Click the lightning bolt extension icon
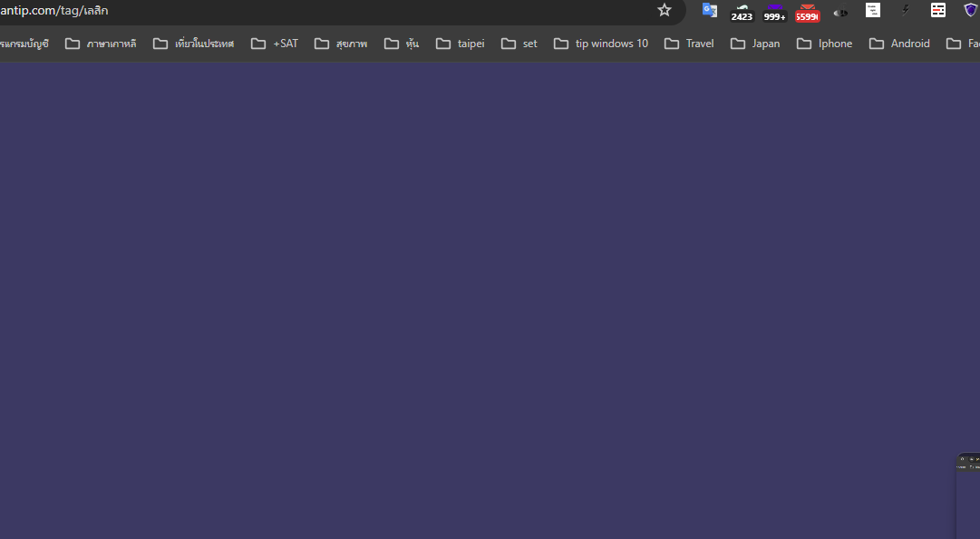The height and width of the screenshot is (539, 980). (x=906, y=10)
